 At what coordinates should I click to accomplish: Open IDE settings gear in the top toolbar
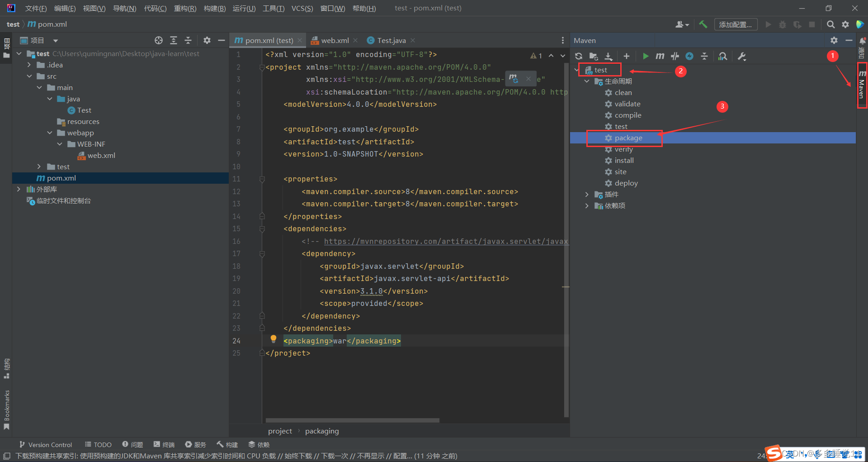pos(845,24)
